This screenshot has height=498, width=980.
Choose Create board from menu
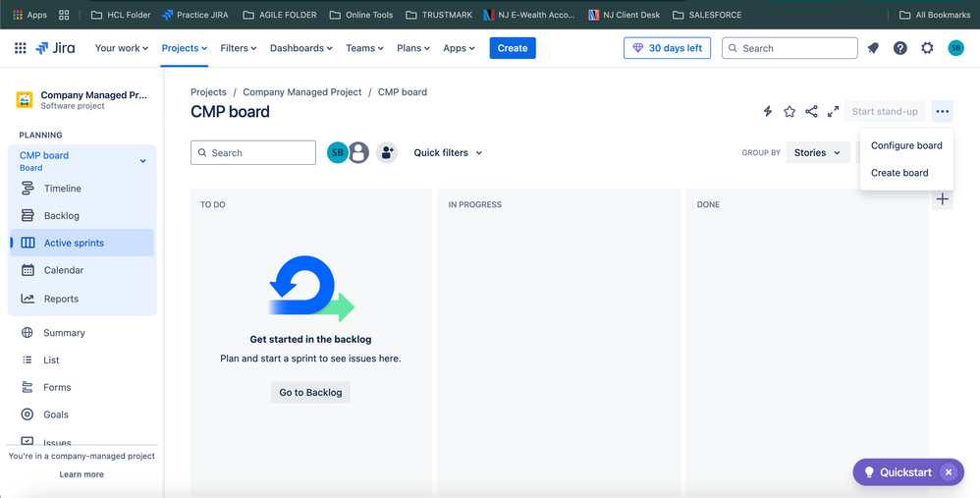(x=907, y=173)
